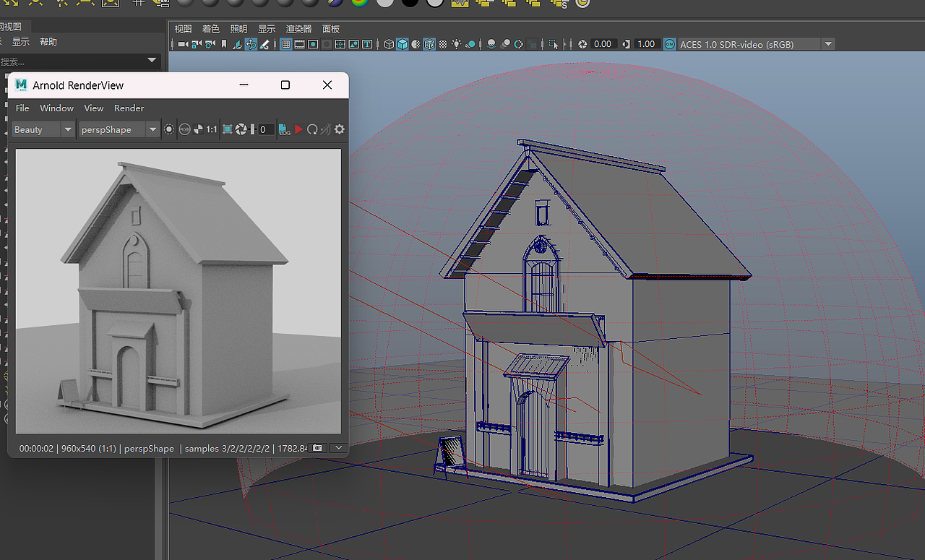The height and width of the screenshot is (560, 925).
Task: Open the ACES 1.0 SDR-video view transform dropdown
Action: point(757,44)
